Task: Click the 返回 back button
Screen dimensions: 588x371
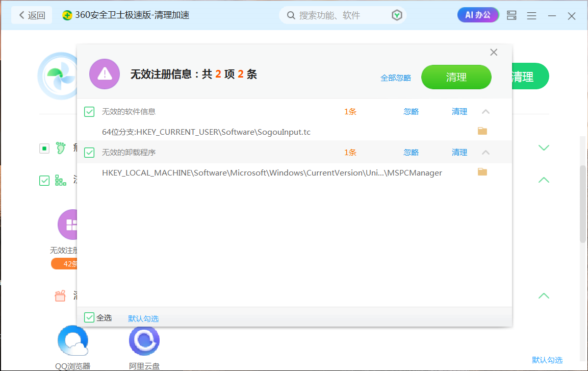Action: [32, 15]
